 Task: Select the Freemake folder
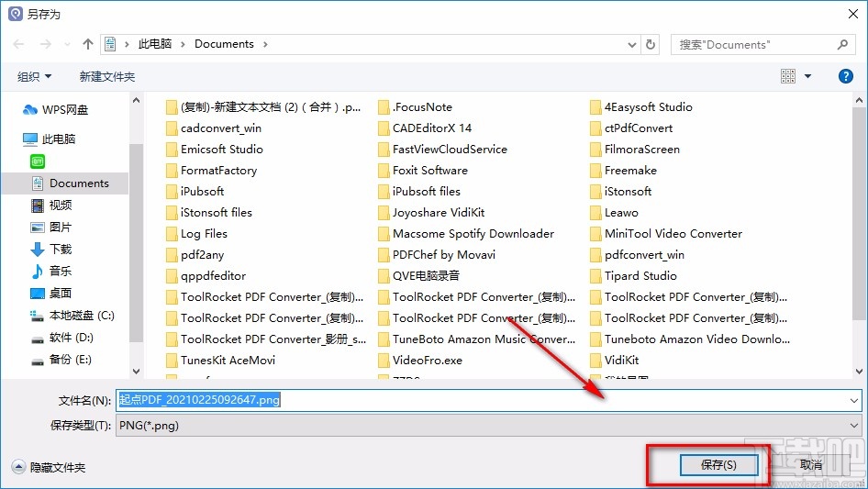[624, 170]
